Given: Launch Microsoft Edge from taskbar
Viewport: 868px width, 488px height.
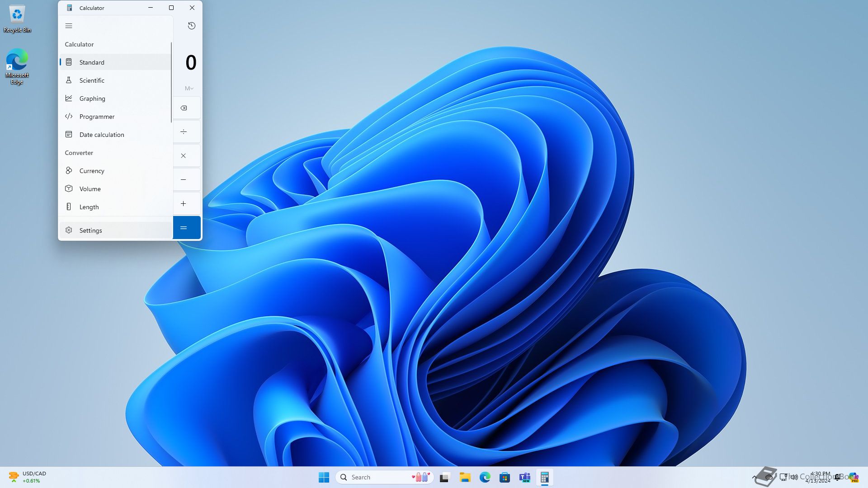Looking at the screenshot, I should pyautogui.click(x=485, y=477).
